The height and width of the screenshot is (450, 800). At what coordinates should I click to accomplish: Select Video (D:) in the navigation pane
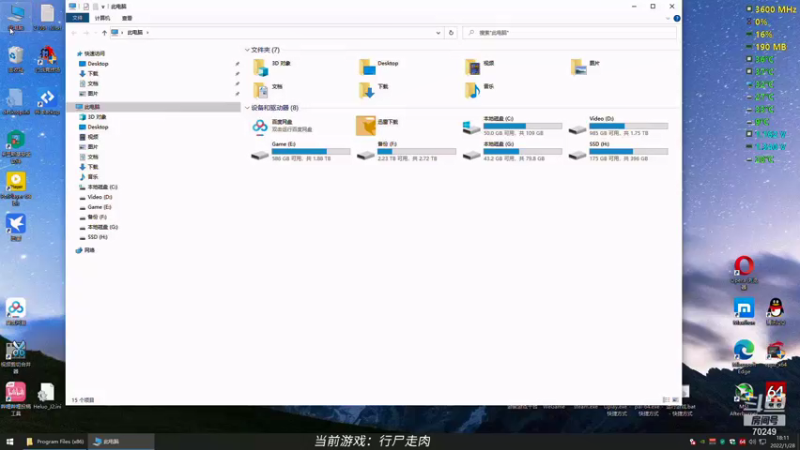(99, 197)
